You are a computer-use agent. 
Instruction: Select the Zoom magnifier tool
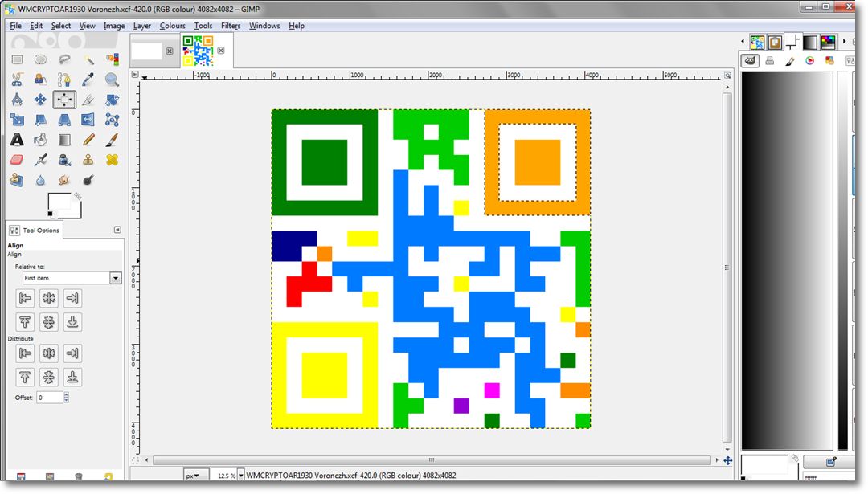pos(112,80)
